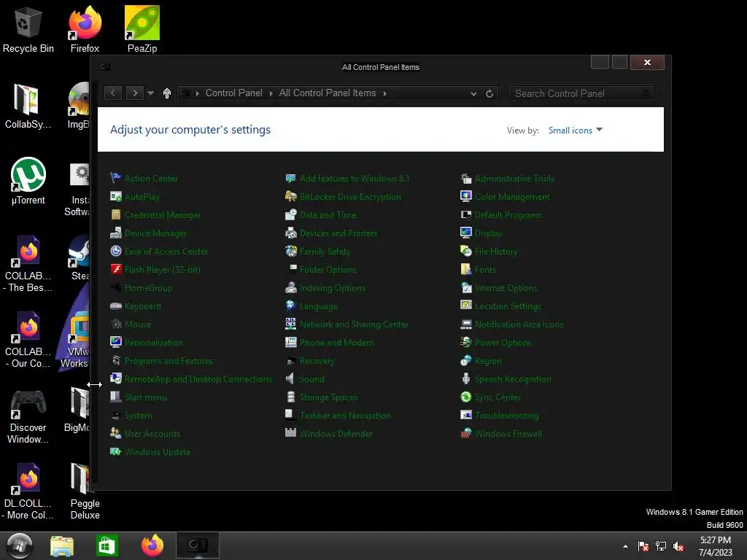Click the Ease of Access Center icon

tap(116, 251)
